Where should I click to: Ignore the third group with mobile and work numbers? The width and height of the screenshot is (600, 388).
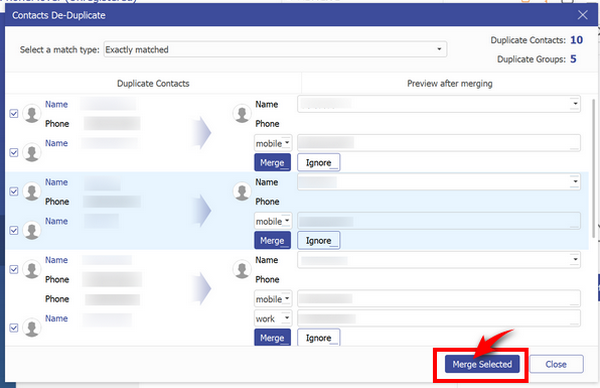click(x=318, y=337)
